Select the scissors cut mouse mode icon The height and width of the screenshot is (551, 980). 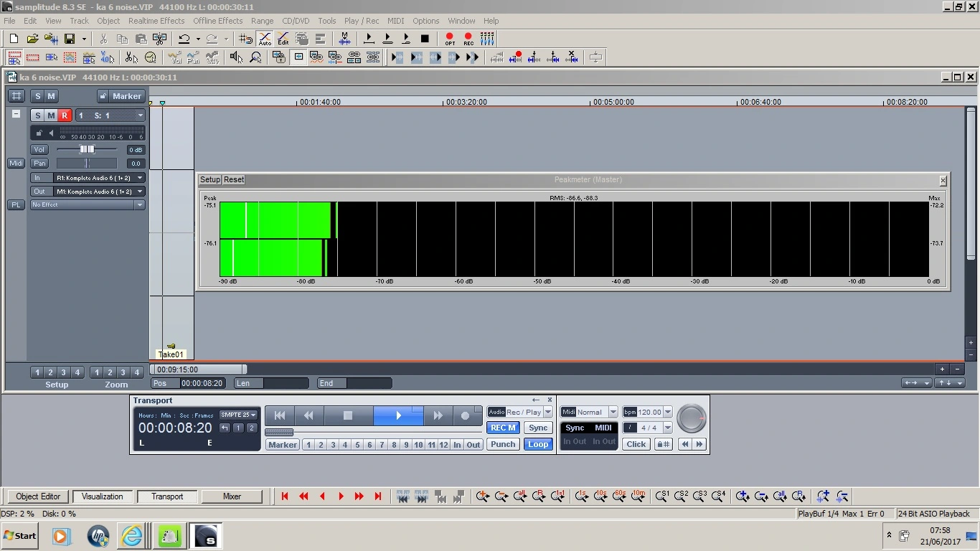pos(131,57)
